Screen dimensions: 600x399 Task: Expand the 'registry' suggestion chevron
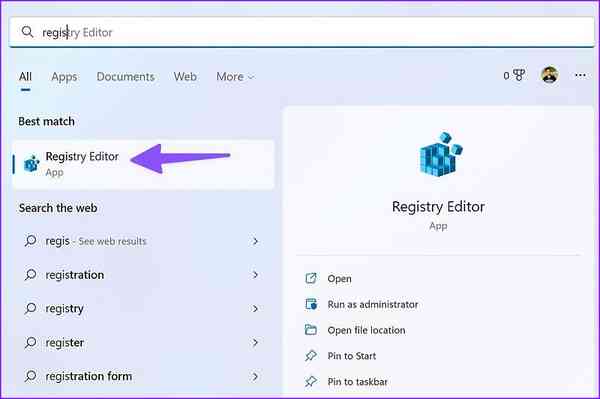coord(255,308)
